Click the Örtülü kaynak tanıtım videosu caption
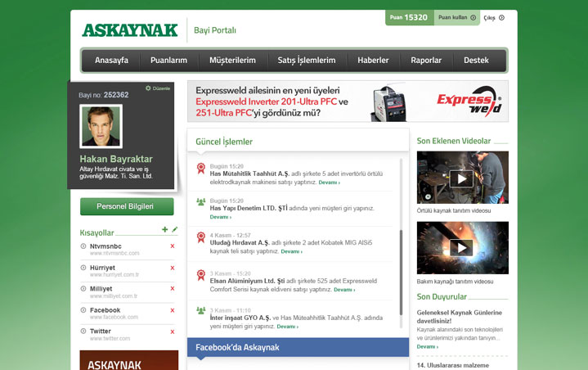This screenshot has width=588, height=370. pyautogui.click(x=454, y=210)
